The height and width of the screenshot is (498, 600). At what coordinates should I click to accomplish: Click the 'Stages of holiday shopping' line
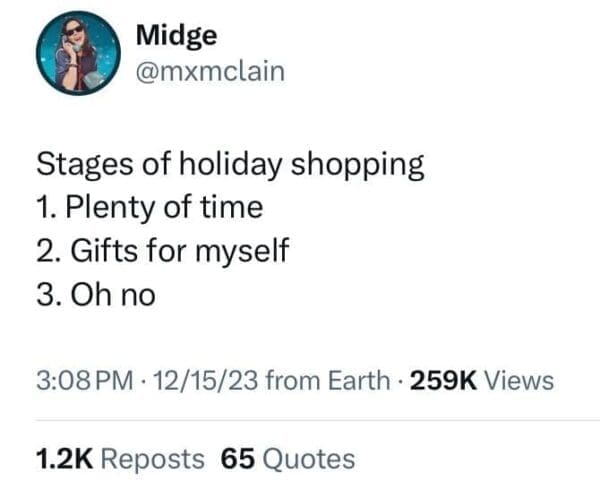[230, 165]
